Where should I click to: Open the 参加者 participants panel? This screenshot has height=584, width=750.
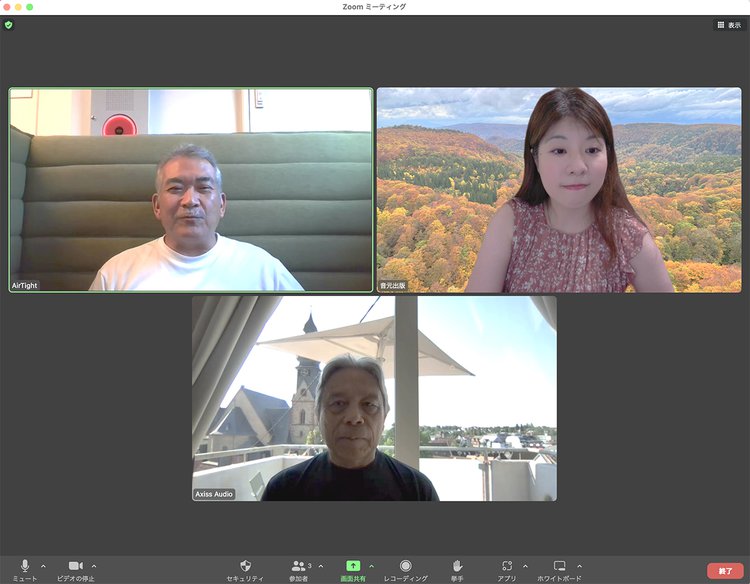298,570
